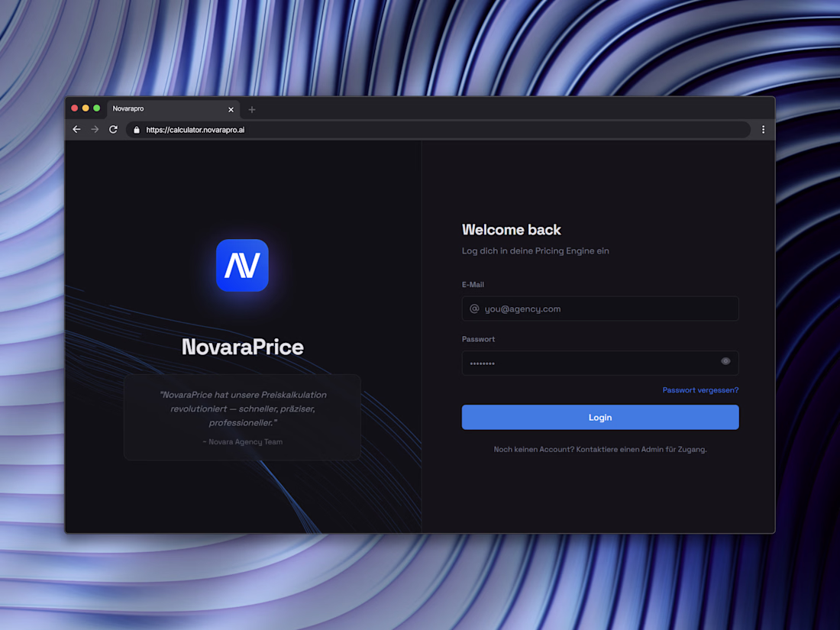Click 'Noch keinen Account?' text
Image resolution: width=840 pixels, height=630 pixels.
pos(534,450)
